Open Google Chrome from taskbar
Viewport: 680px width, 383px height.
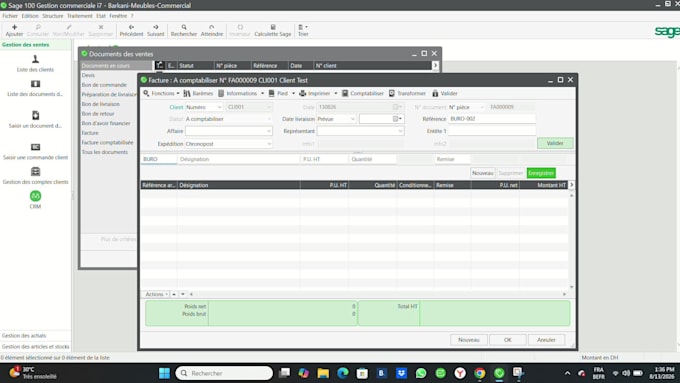pos(480,373)
